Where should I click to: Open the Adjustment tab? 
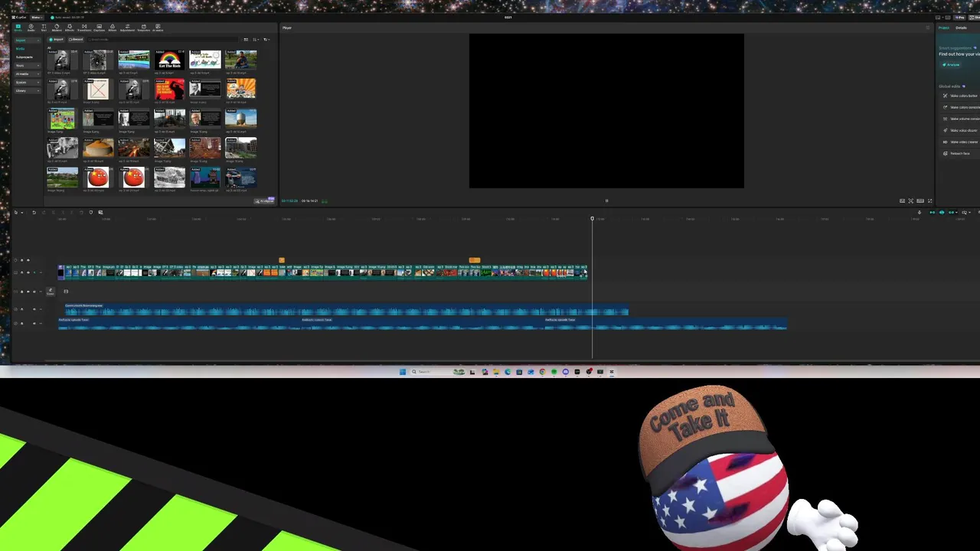coord(127,28)
